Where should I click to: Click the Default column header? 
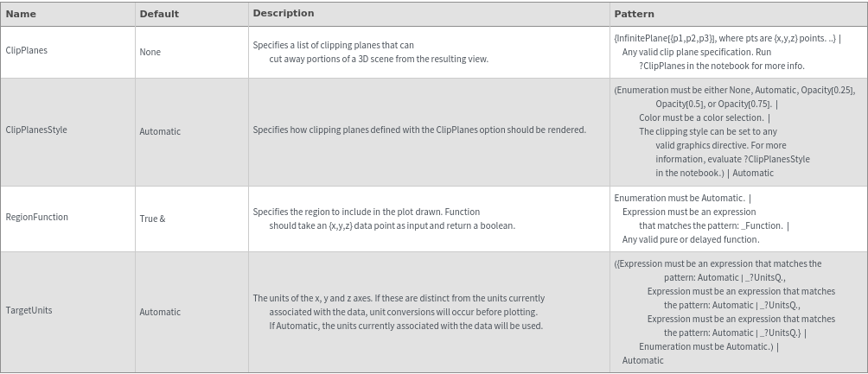[x=159, y=14]
